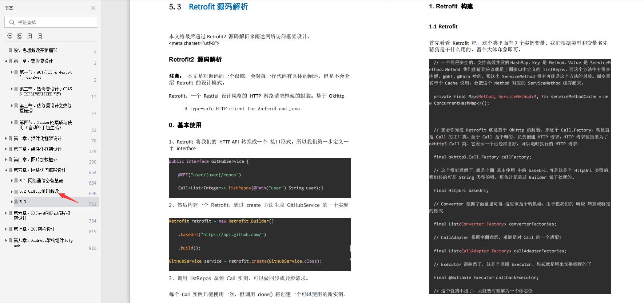Click page number 698 in bookmarks
This screenshot has height=303, width=644.
[92, 193]
